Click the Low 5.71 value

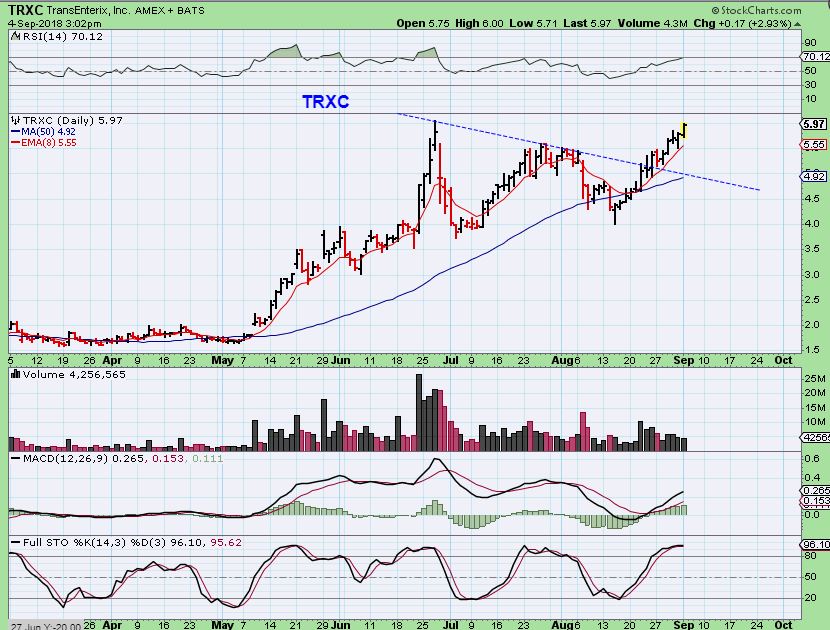point(534,23)
